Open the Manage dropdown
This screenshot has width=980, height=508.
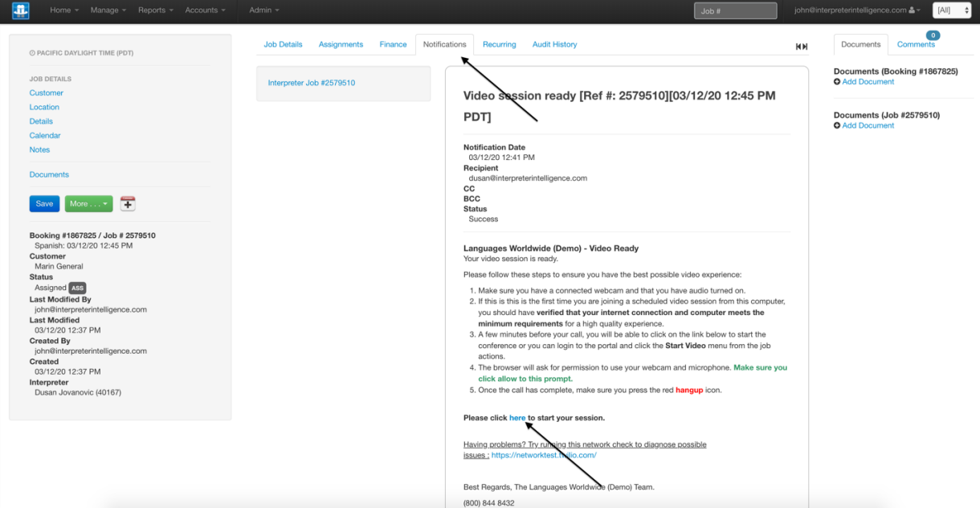click(x=106, y=10)
